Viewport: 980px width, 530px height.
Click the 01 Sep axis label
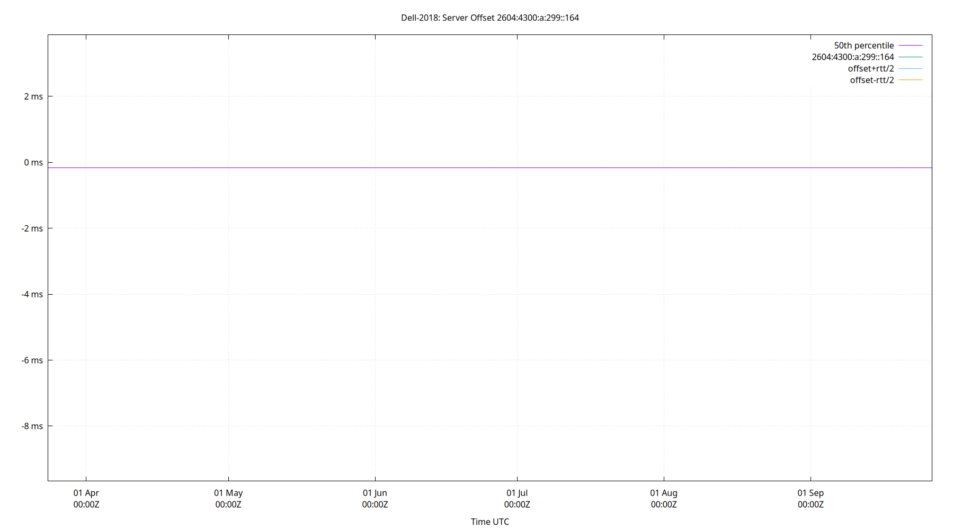pyautogui.click(x=810, y=492)
